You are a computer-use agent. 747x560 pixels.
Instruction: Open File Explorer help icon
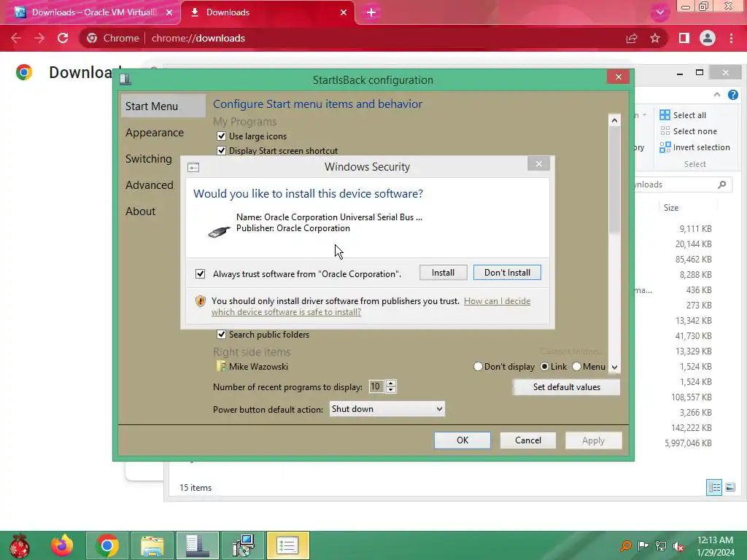pyautogui.click(x=733, y=95)
